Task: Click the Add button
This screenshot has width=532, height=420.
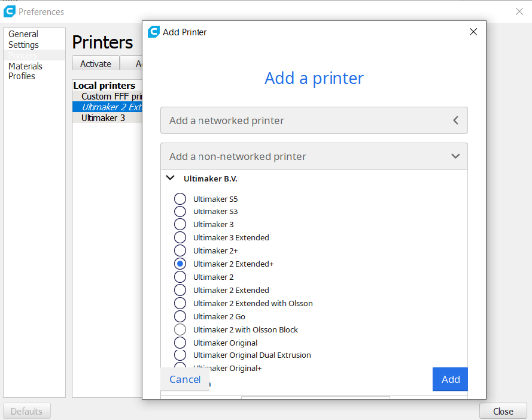Action: pyautogui.click(x=450, y=379)
